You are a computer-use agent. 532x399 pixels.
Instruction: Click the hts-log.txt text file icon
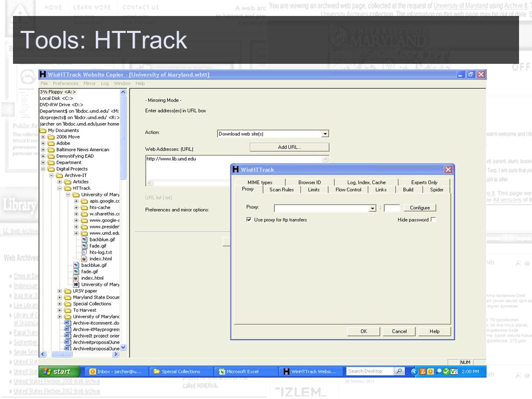84,252
